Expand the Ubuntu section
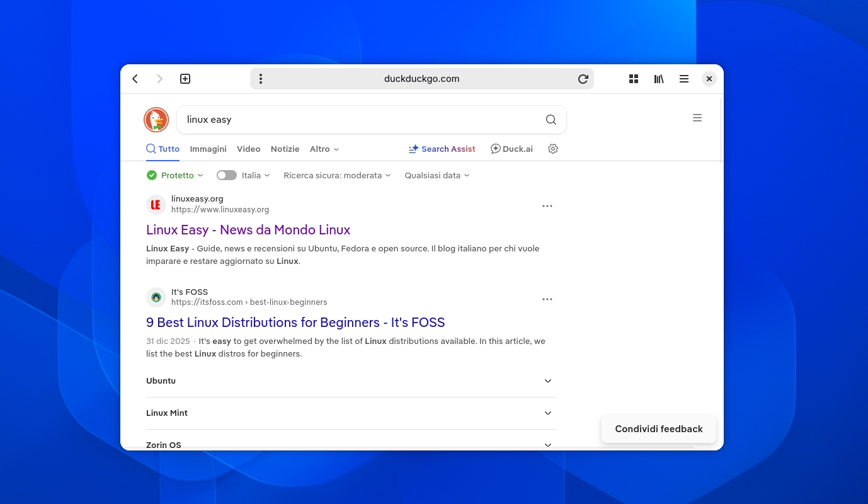This screenshot has height=504, width=868. coord(351,381)
